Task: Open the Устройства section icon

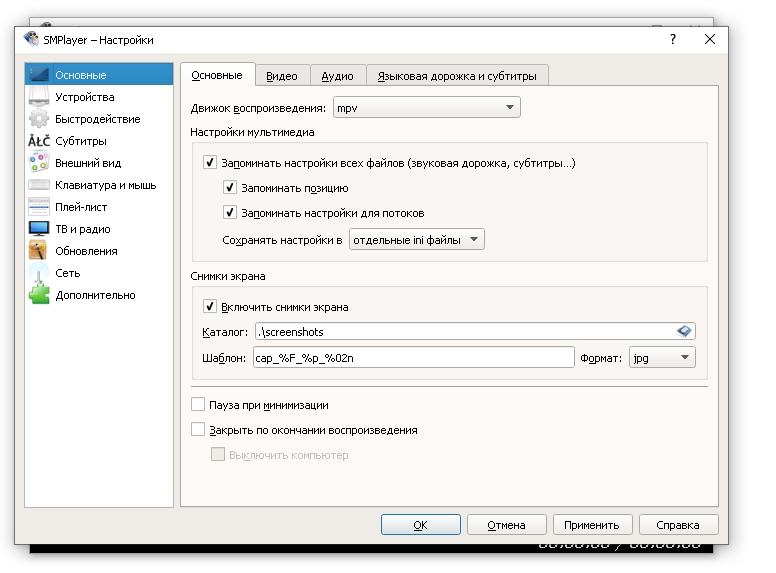Action: coord(38,97)
